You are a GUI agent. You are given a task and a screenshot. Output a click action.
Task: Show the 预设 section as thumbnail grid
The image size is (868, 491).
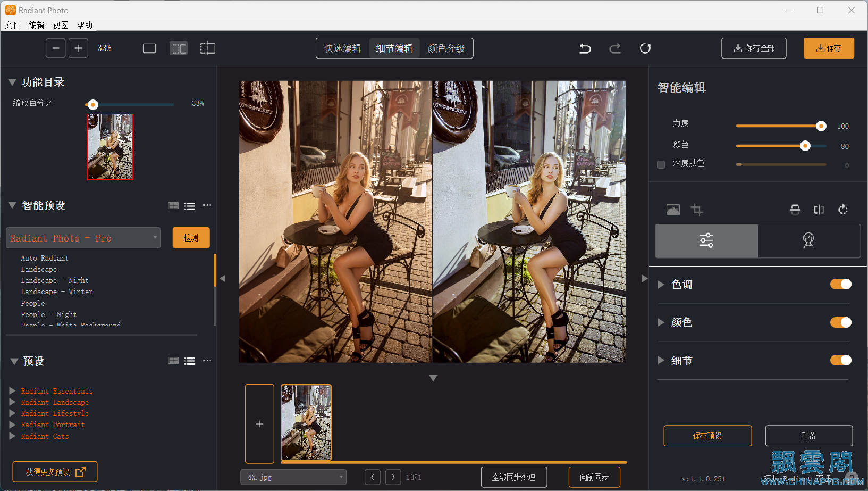click(173, 361)
